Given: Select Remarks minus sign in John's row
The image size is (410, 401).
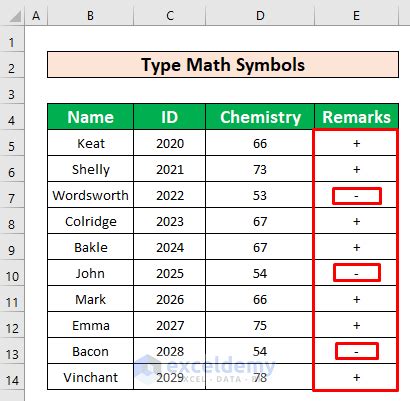Looking at the screenshot, I should (356, 273).
